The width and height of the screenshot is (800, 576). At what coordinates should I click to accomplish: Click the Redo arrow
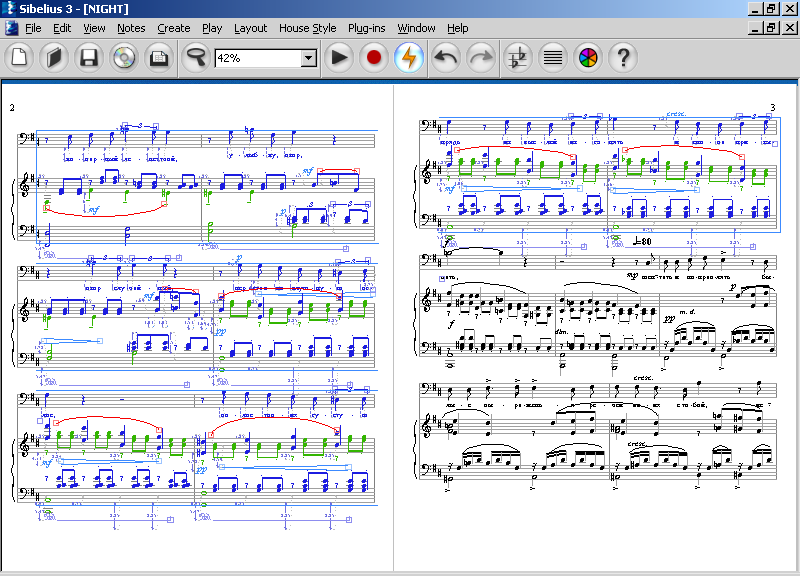pyautogui.click(x=481, y=58)
